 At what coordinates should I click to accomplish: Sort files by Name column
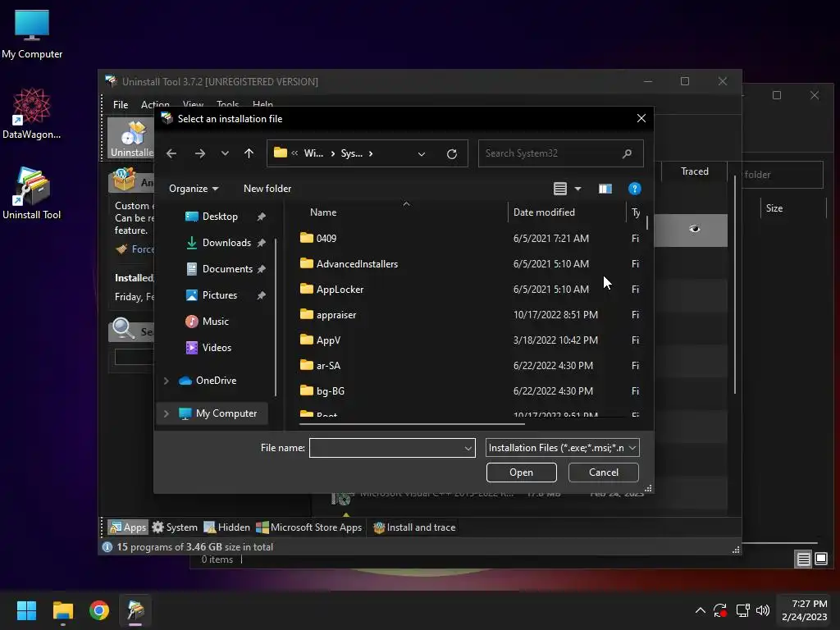323,212
